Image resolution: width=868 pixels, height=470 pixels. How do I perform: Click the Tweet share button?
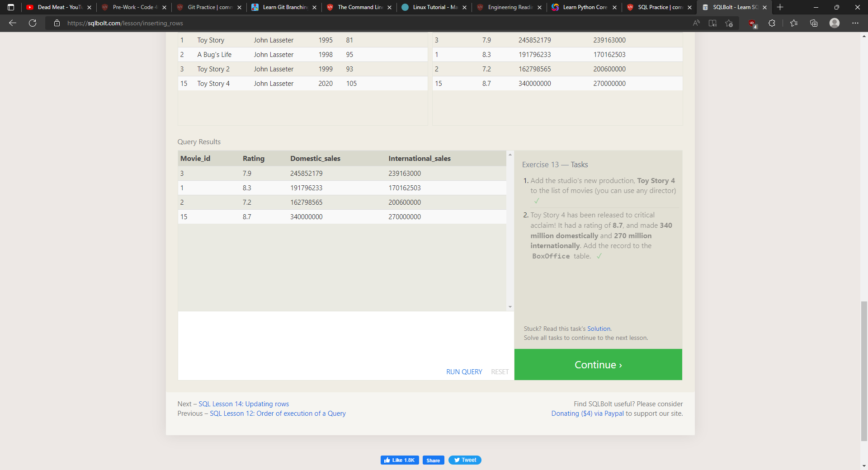[465, 460]
